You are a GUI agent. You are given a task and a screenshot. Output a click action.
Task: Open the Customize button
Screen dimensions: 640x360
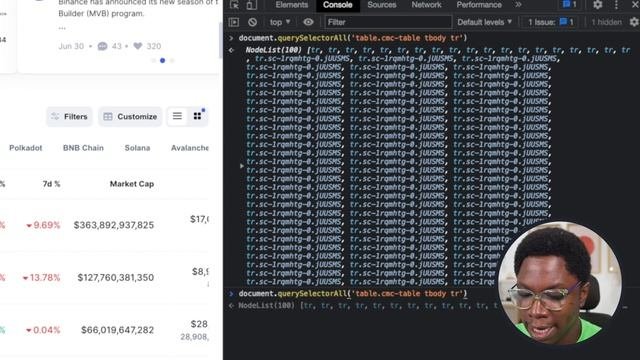130,116
